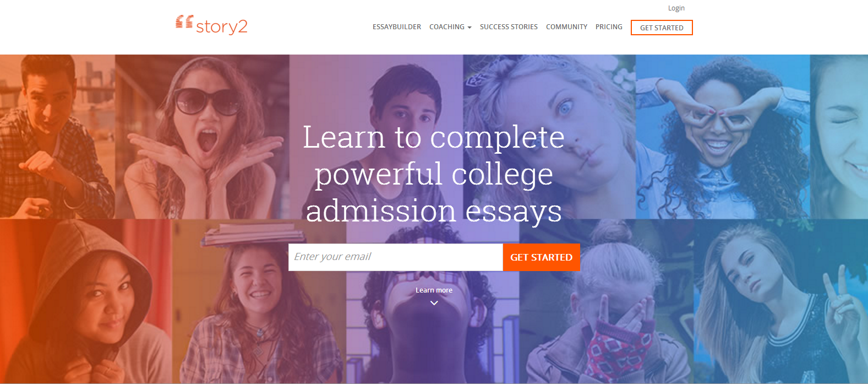This screenshot has height=384, width=868.
Task: Click the orange Get Started button beside the email field
Action: coord(542,257)
